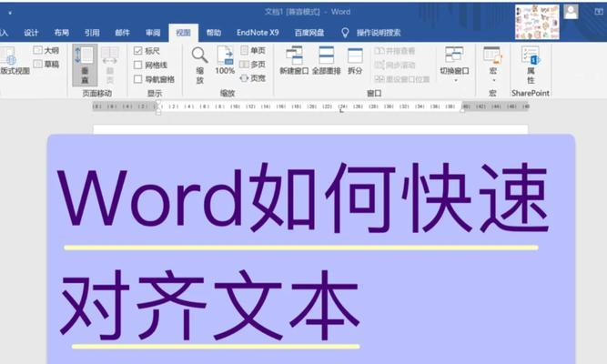Click Arrange All (全部重排)
Image resolution: width=607 pixels, height=364 pixels.
pyautogui.click(x=327, y=61)
